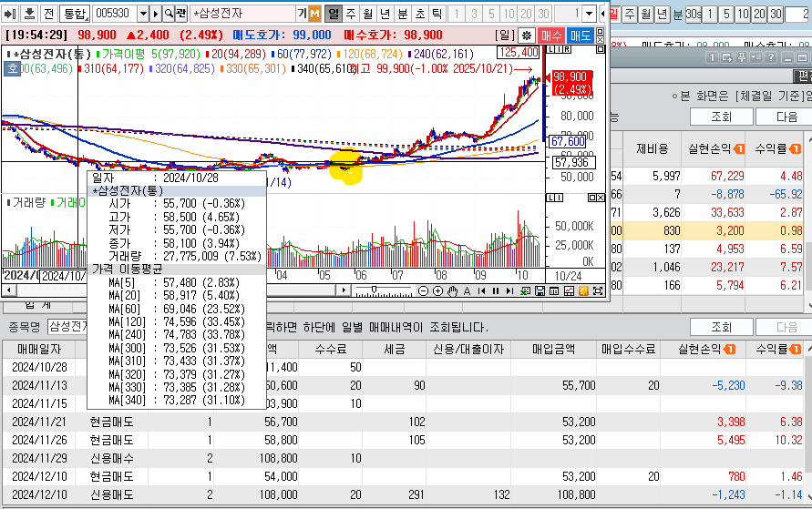Click the red 매수 buy button
This screenshot has width=812, height=509.
551,35
